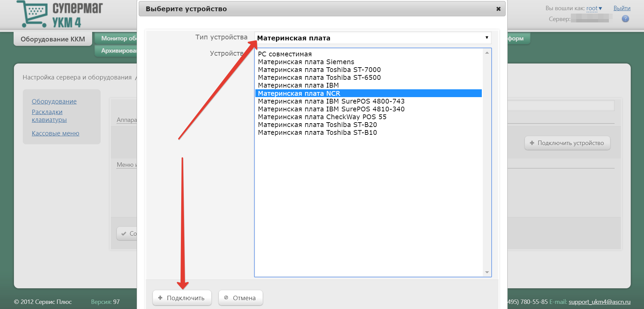Switch to Оборудование ККМ tab
644x309 pixels.
pos(53,39)
